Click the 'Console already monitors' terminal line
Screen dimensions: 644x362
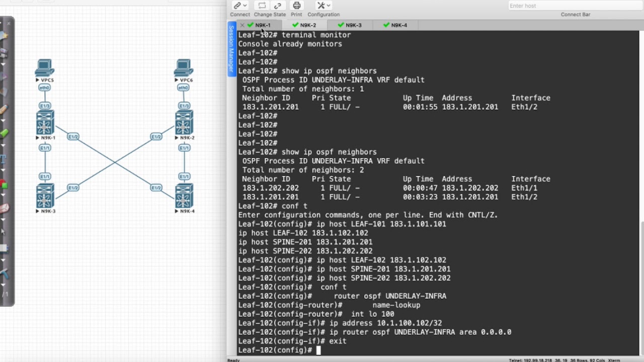[290, 44]
